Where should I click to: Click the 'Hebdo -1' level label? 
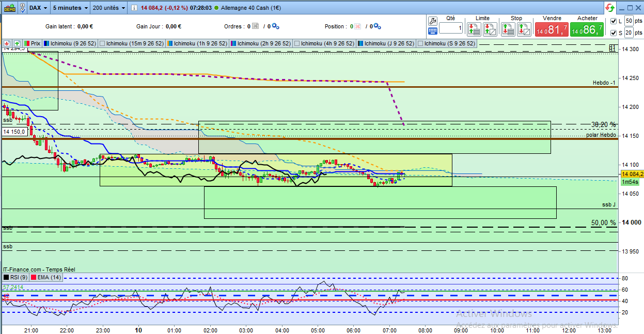pyautogui.click(x=604, y=83)
